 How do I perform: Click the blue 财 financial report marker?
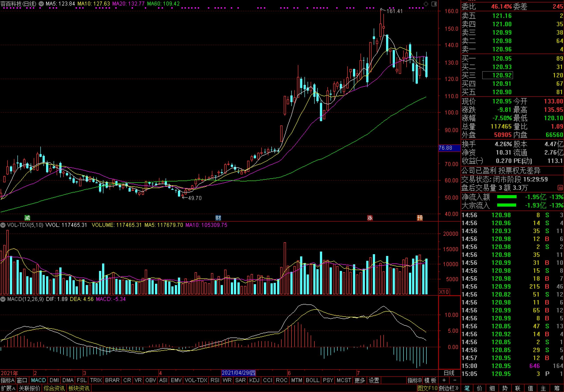click(x=218, y=218)
